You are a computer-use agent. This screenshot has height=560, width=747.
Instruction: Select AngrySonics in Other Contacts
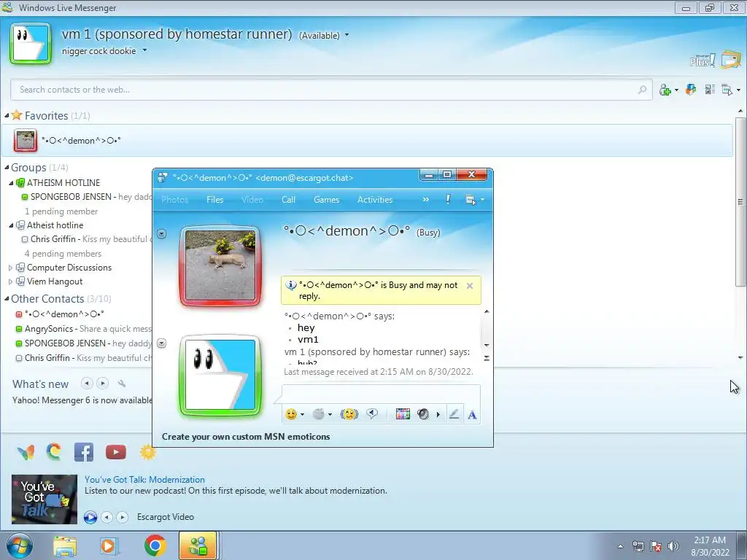point(83,329)
